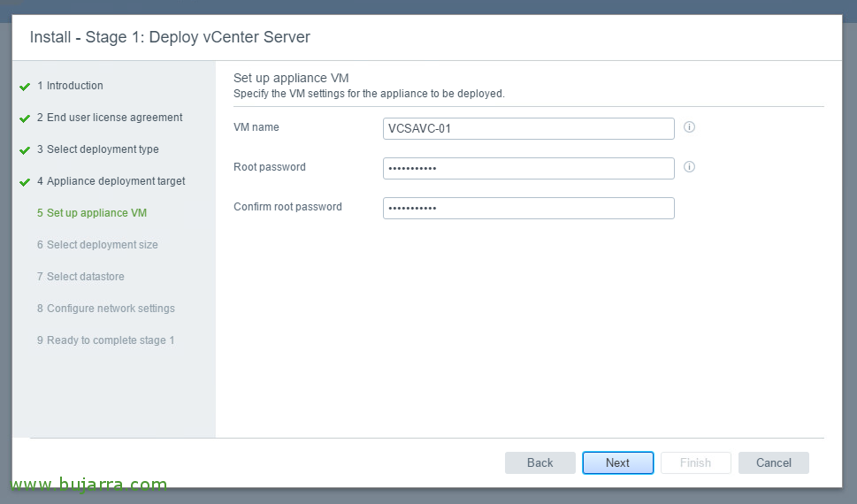Go to step 1 Introduction
Screen dimensions: 857x504
click(x=70, y=85)
